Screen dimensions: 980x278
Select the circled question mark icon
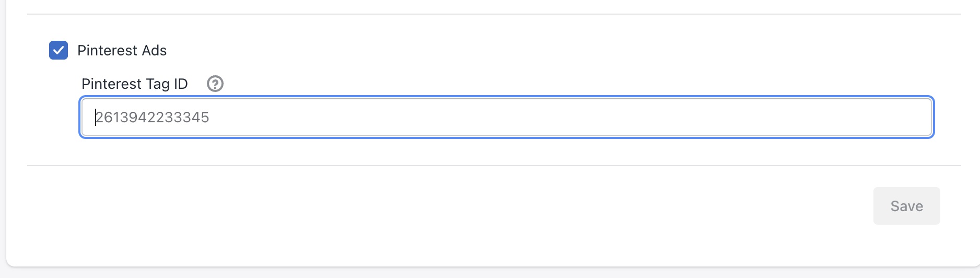pyautogui.click(x=215, y=84)
